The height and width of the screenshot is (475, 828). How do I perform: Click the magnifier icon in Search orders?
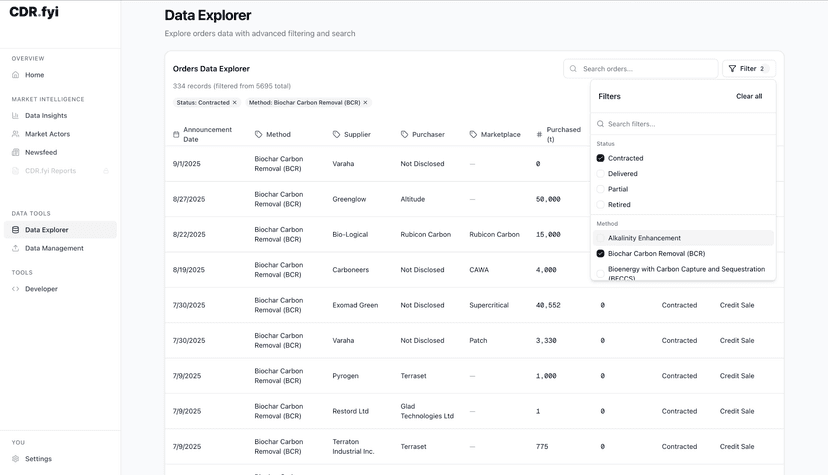point(573,69)
